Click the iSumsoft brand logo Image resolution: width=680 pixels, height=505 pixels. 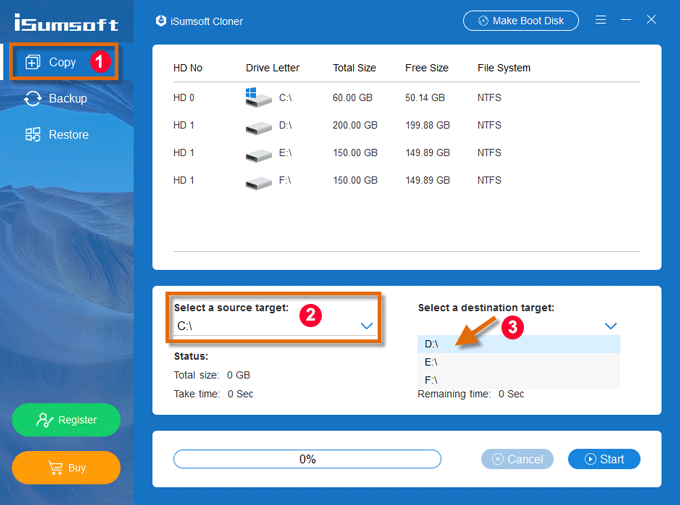[66, 22]
